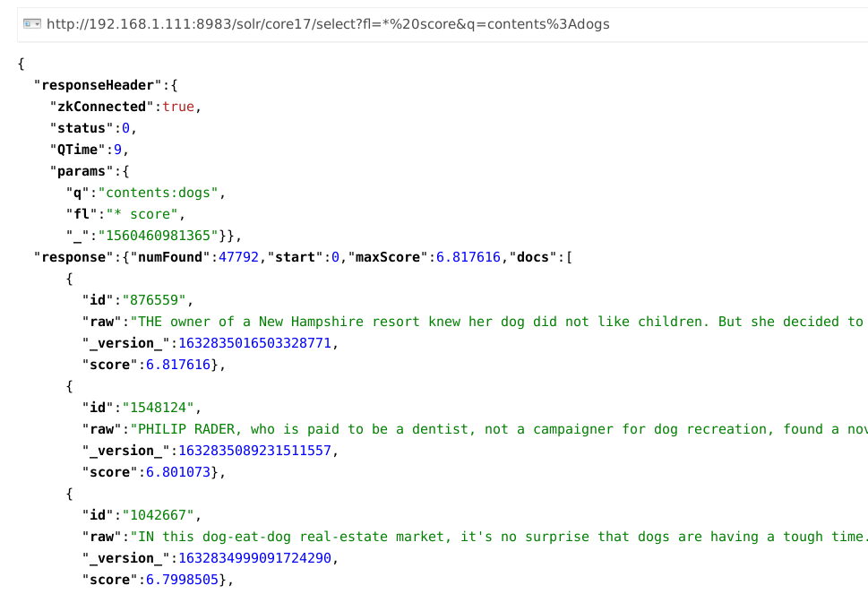
Task: Click the id value "1548124"
Action: point(159,408)
